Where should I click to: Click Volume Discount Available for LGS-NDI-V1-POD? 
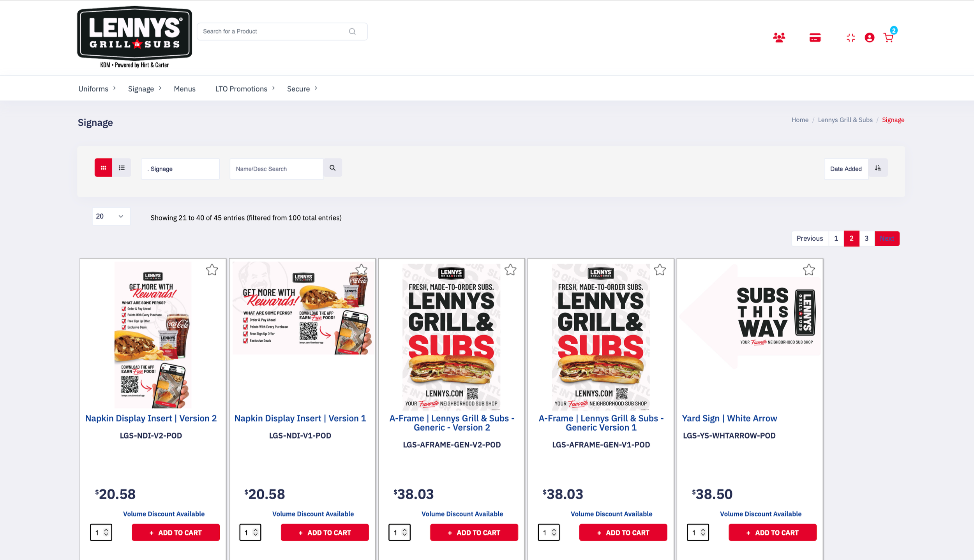coord(313,514)
